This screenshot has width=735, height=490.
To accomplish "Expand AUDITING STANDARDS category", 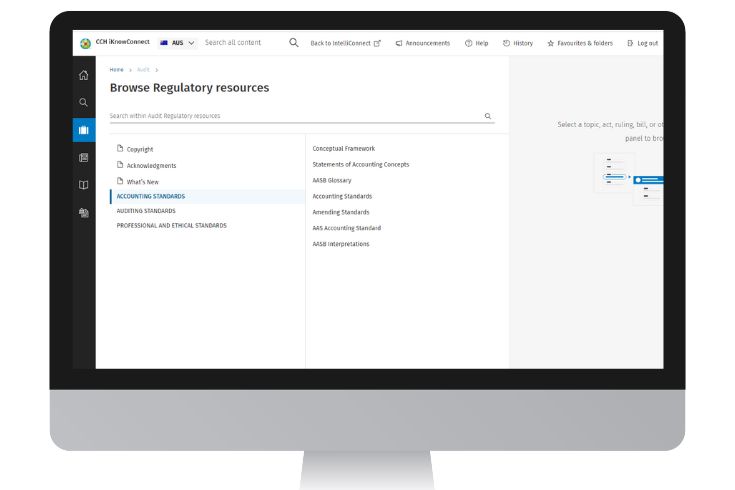I will 146,211.
